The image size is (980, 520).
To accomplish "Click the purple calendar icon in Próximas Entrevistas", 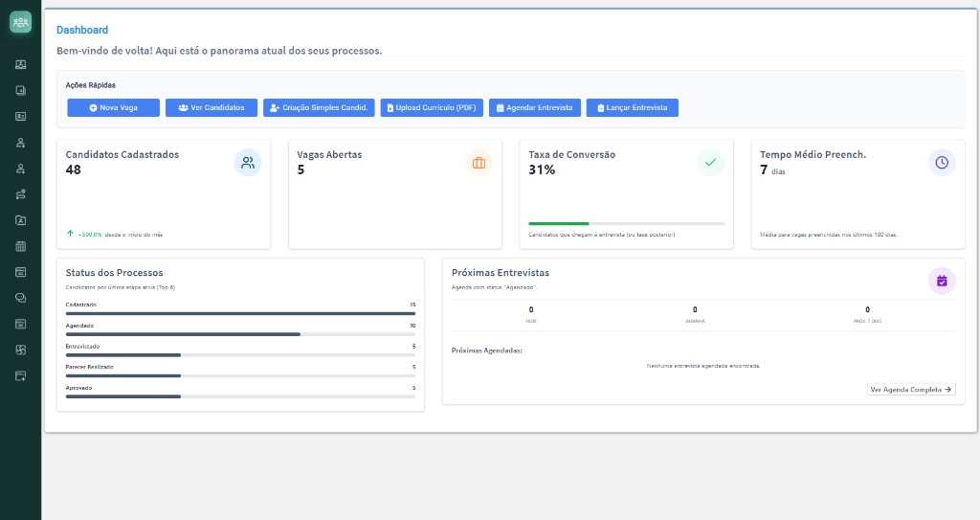I will click(942, 281).
